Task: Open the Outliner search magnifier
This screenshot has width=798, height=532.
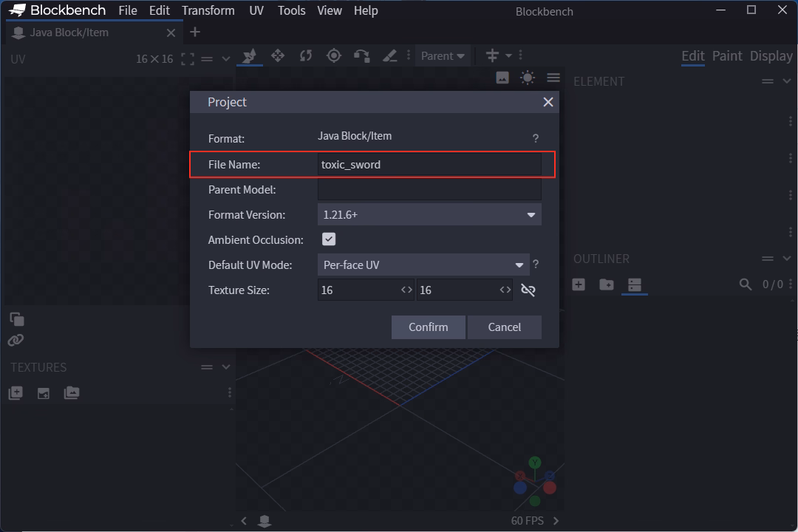Action: (x=745, y=284)
